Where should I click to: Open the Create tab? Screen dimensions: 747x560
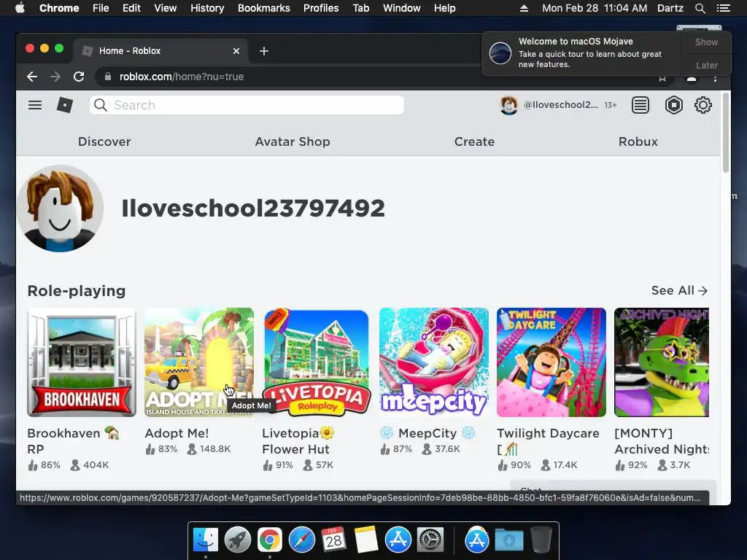474,141
